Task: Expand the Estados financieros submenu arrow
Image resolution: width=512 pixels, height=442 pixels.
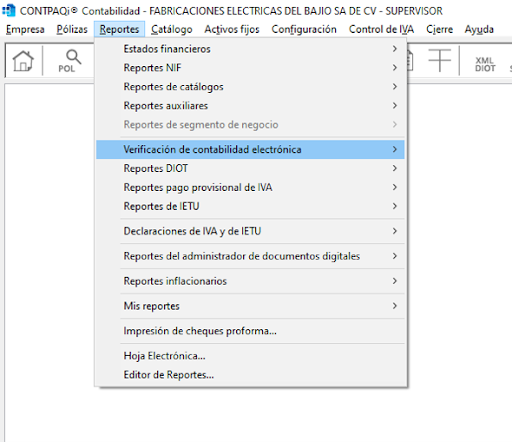Action: [x=395, y=49]
